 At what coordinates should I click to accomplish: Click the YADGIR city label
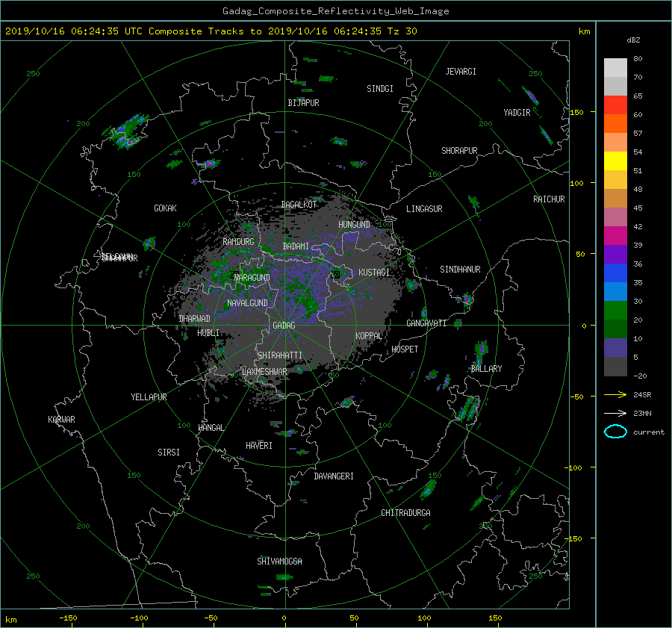(x=517, y=113)
